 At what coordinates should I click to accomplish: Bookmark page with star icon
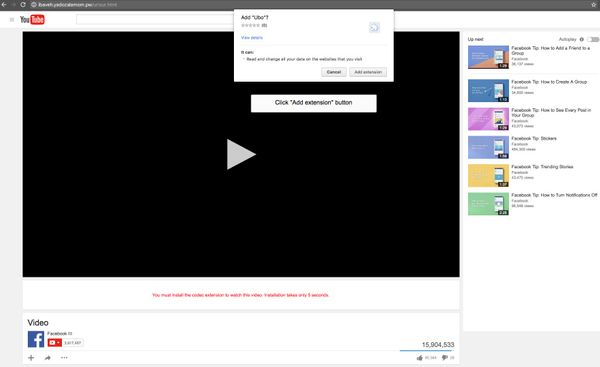pos(594,5)
